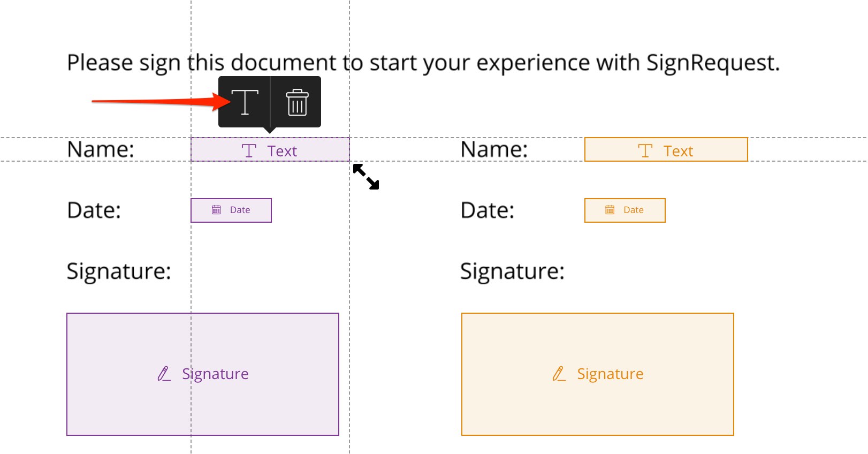Click the calendar icon in purple Date field

click(216, 210)
